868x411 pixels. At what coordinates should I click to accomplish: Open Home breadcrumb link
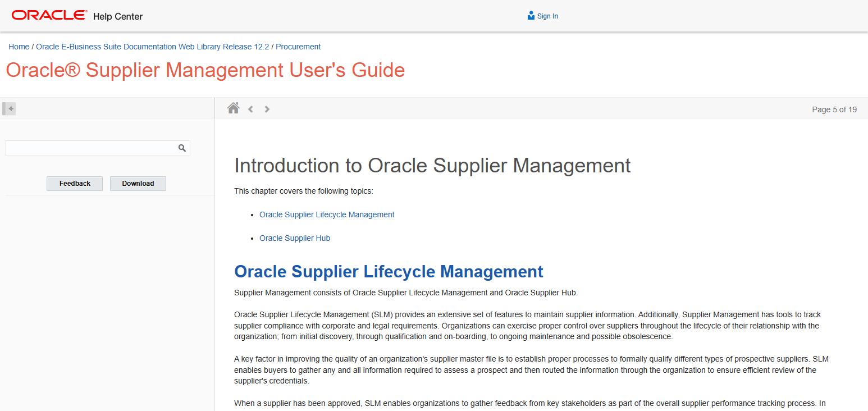tap(19, 47)
